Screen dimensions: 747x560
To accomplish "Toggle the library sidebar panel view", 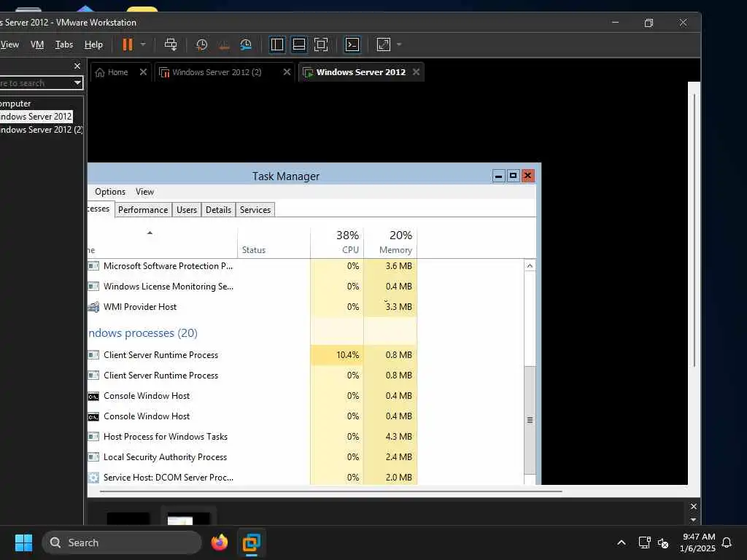I will click(x=276, y=44).
